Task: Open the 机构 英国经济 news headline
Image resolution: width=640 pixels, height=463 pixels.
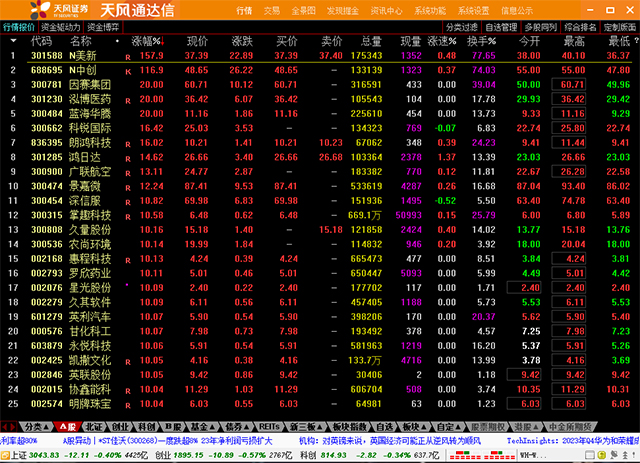Action: coord(389,441)
